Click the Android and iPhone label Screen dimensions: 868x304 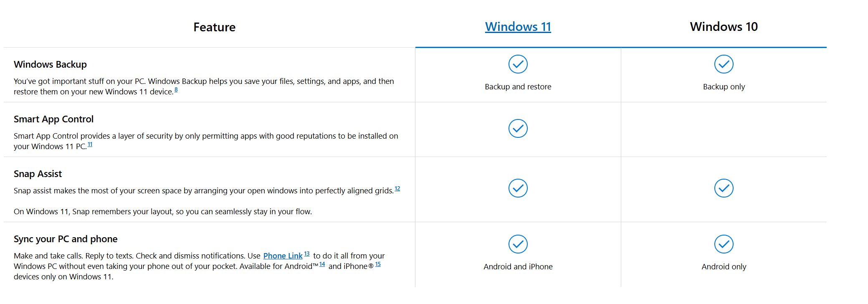(518, 267)
